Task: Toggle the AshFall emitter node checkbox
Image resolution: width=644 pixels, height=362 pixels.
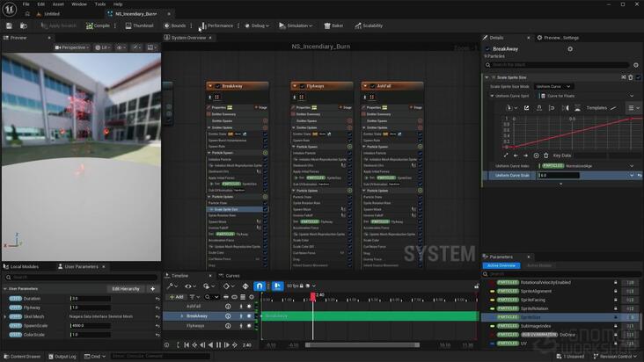Action: pyautogui.click(x=372, y=86)
